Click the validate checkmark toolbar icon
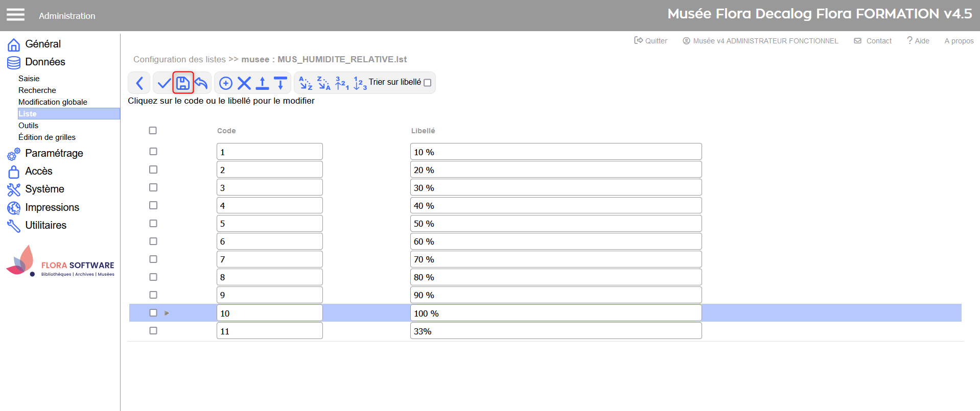The height and width of the screenshot is (411, 980). (x=164, y=83)
